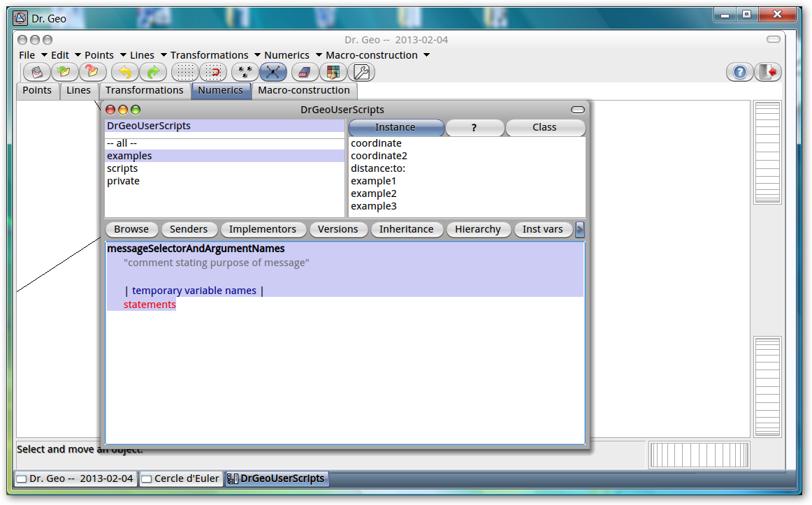Click the arrow after Inst vars
Image resolution: width=812 pixels, height=505 pixels.
(580, 229)
